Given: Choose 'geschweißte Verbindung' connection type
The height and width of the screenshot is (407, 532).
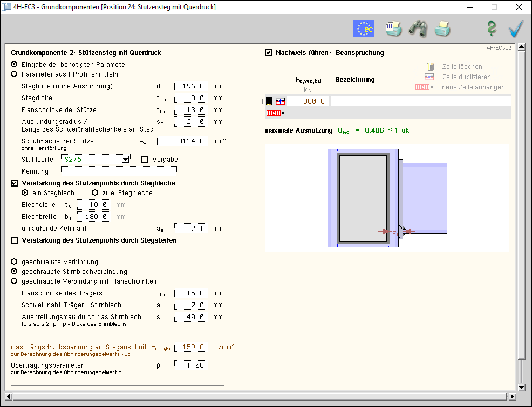Looking at the screenshot, I should tap(15, 262).
